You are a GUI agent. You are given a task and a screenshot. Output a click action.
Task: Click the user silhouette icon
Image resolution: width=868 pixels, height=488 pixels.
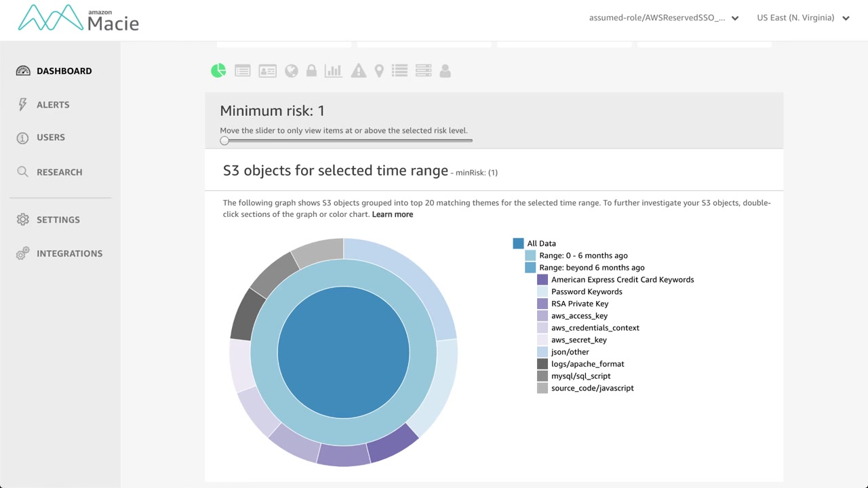click(445, 70)
